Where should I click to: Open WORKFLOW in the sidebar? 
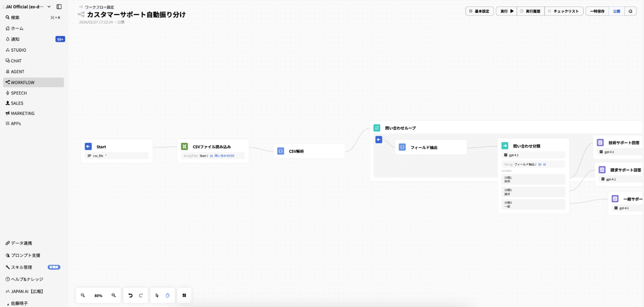22,82
